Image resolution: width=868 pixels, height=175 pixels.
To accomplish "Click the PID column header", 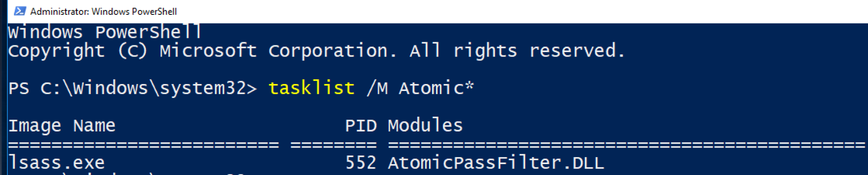I will [x=360, y=126].
